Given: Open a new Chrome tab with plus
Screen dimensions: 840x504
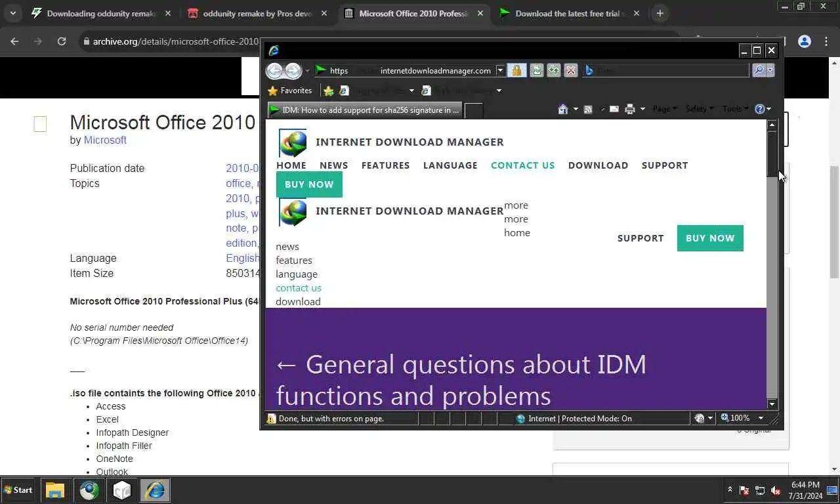Looking at the screenshot, I should [x=660, y=13].
